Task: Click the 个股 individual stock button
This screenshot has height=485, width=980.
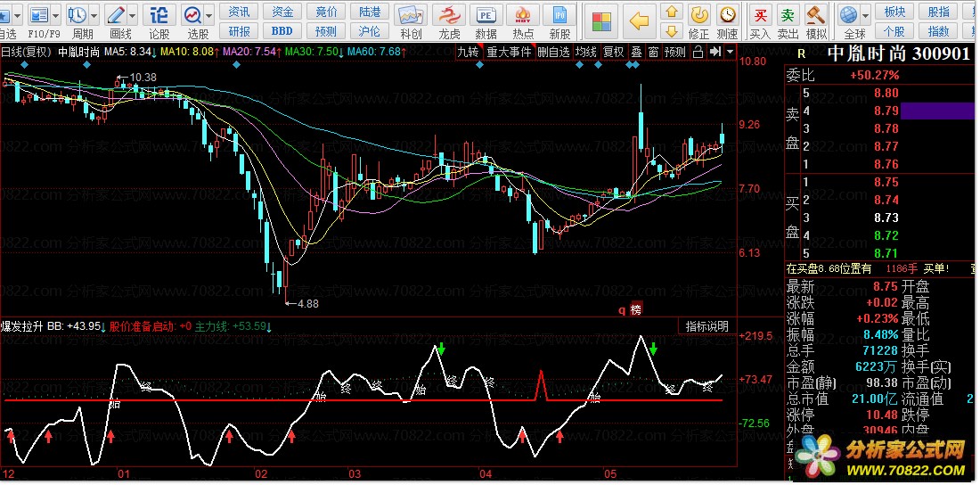Action: coord(895,30)
